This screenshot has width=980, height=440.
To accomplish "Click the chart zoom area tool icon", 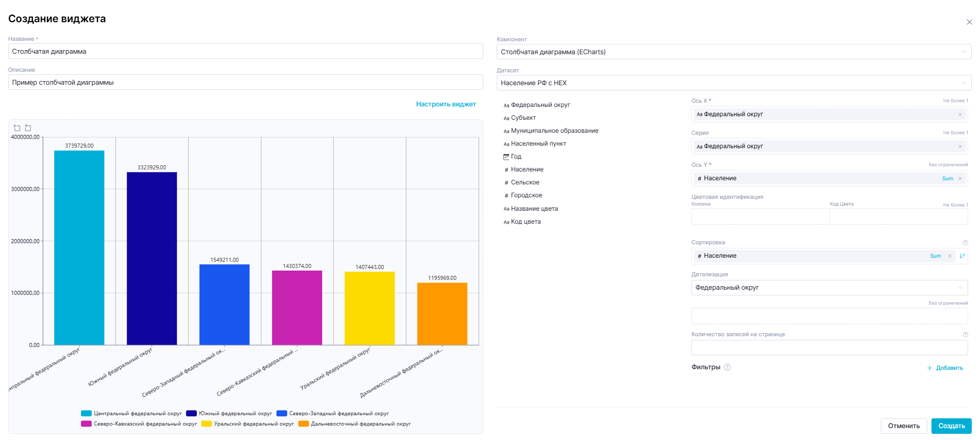I will click(17, 128).
